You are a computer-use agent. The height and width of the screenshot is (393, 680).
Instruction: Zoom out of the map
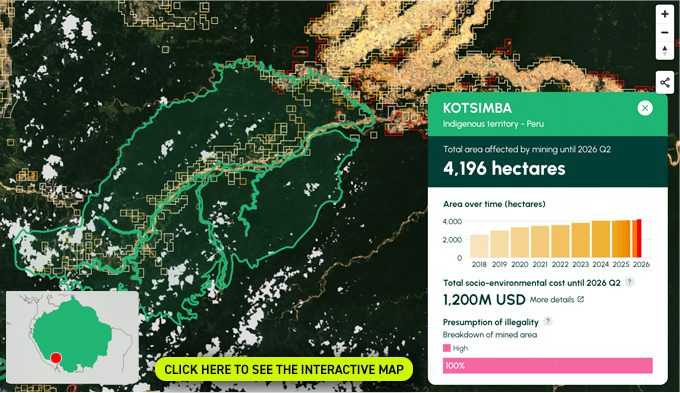pyautogui.click(x=665, y=33)
